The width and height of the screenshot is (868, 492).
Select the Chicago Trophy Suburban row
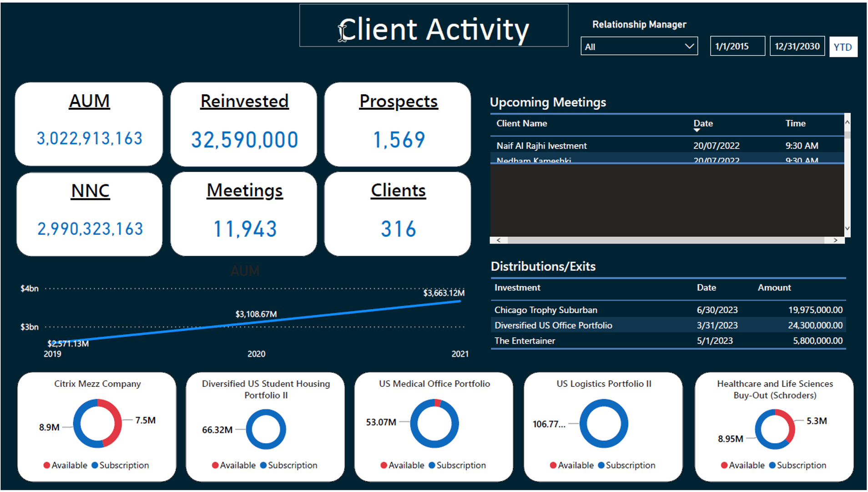coord(546,310)
